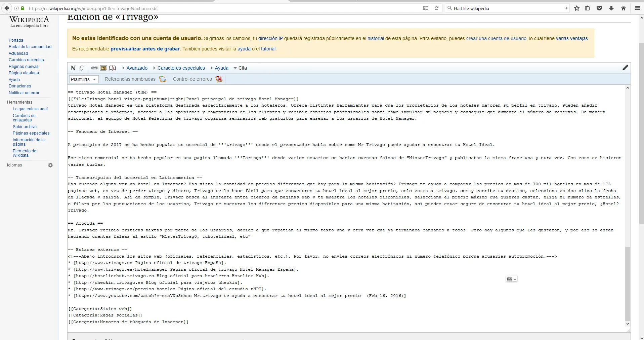Go back with the browser back arrow

pyautogui.click(x=7, y=8)
